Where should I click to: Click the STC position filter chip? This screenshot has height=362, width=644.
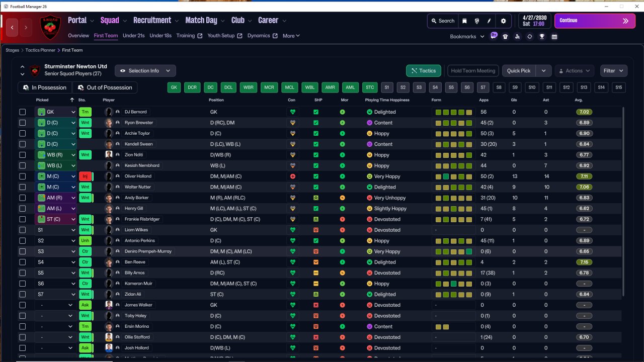tap(370, 87)
